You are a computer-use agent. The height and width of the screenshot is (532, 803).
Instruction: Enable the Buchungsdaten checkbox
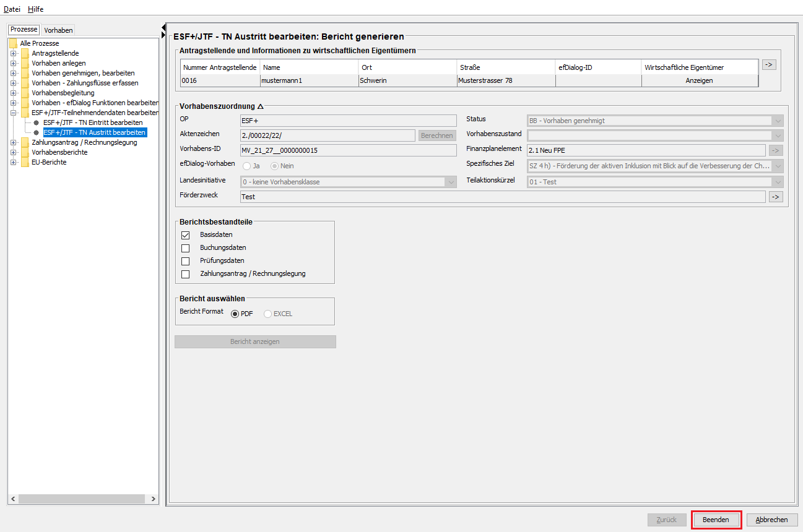point(185,248)
